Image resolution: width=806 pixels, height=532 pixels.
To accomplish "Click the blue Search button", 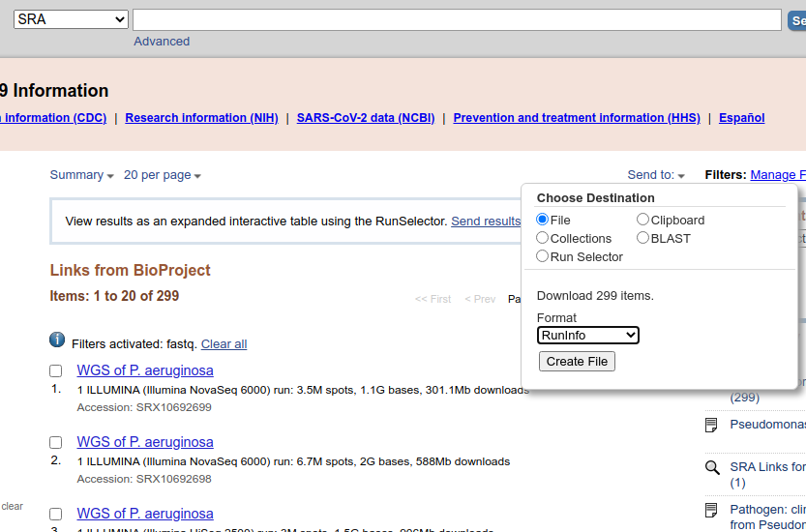I will tap(797, 20).
